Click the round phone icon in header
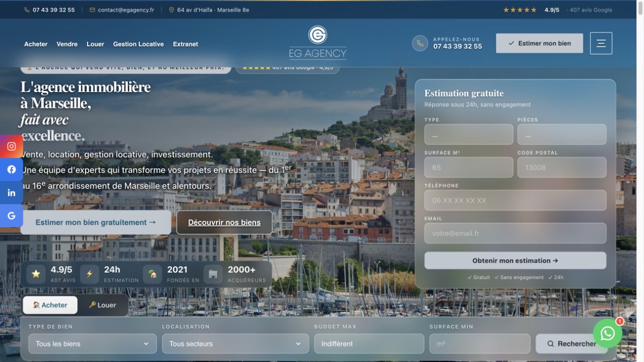The width and height of the screenshot is (644, 362). click(x=420, y=43)
